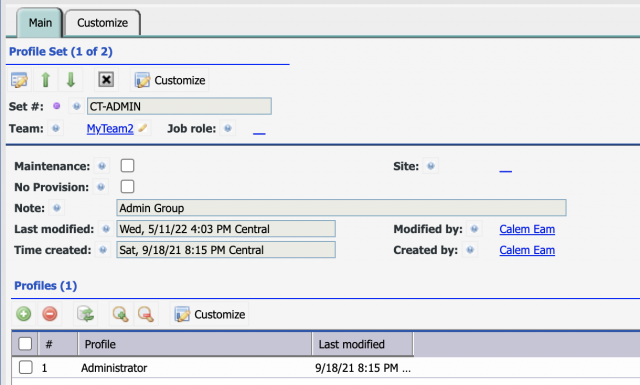The width and height of the screenshot is (640, 385).
Task: Go to the previous record with the green up arrow
Action: coord(45,80)
